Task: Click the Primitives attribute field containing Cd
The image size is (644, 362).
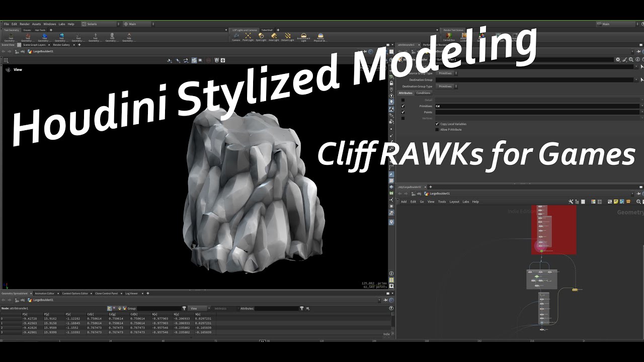Action: point(537,106)
